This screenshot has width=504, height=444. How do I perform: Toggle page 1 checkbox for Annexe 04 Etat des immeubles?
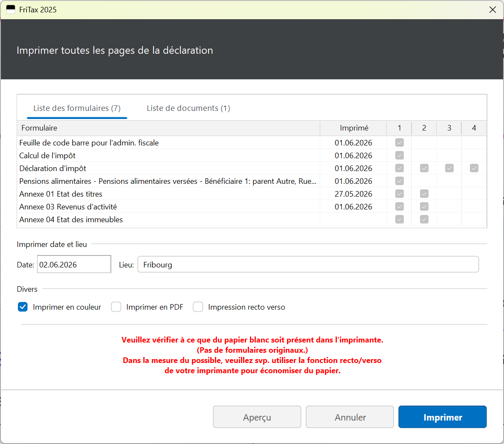tap(400, 220)
